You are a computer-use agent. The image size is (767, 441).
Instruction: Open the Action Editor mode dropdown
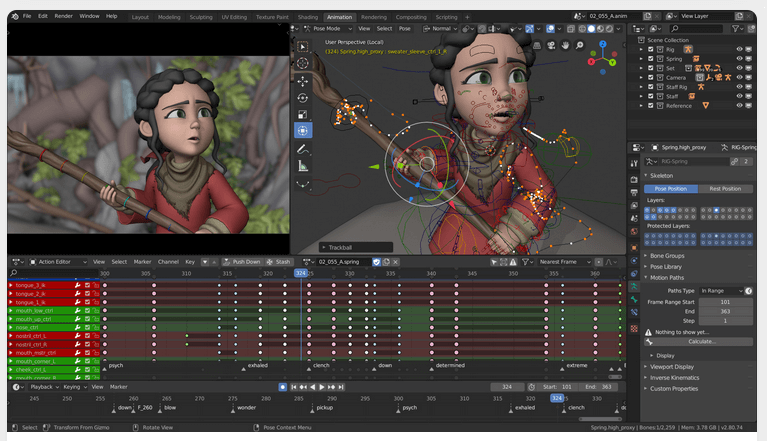59,262
